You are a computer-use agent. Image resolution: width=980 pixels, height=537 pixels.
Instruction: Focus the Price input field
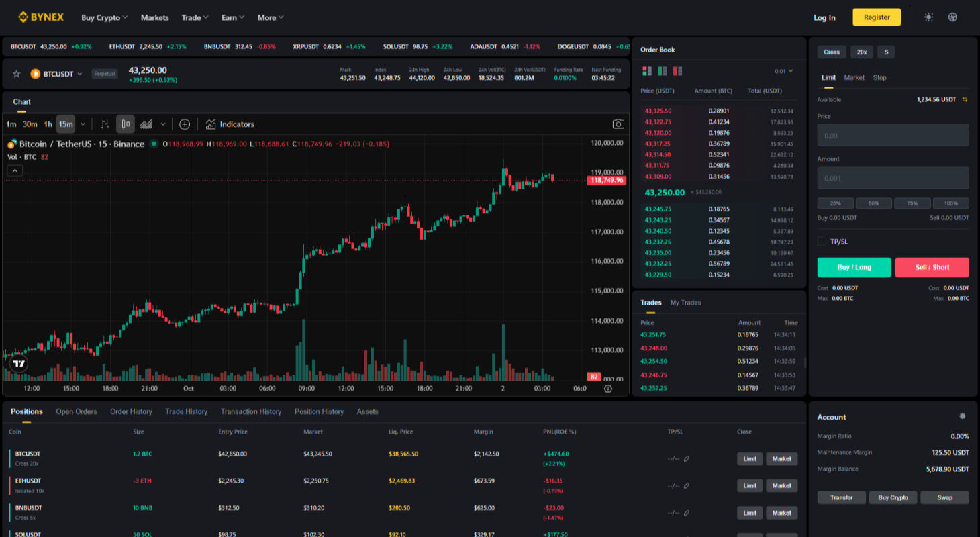pyautogui.click(x=893, y=135)
